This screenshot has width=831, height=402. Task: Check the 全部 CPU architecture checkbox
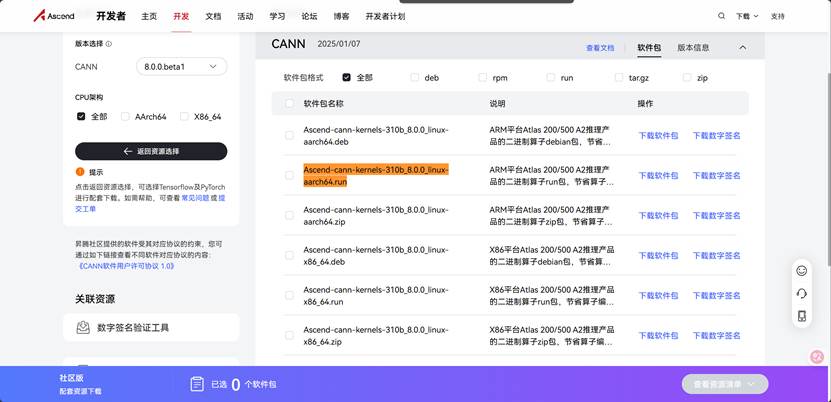pos(81,117)
